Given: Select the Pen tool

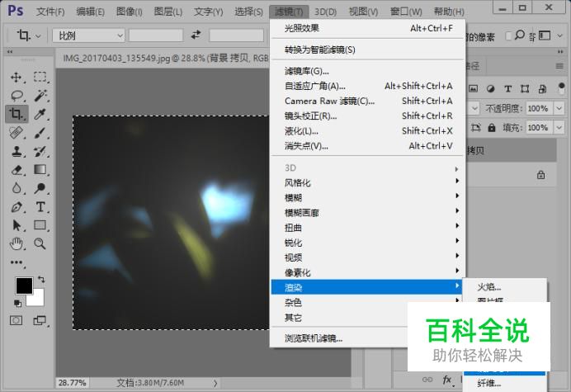Looking at the screenshot, I should pos(17,207).
